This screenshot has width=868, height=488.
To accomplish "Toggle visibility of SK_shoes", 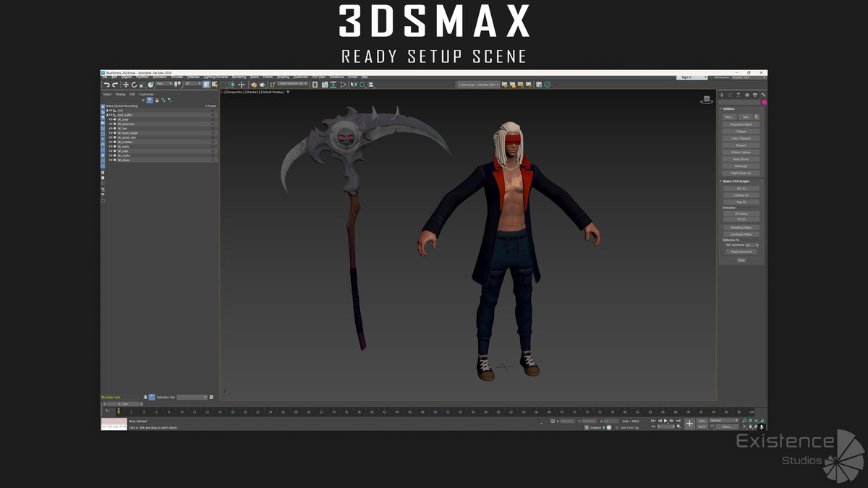I will tap(111, 160).
